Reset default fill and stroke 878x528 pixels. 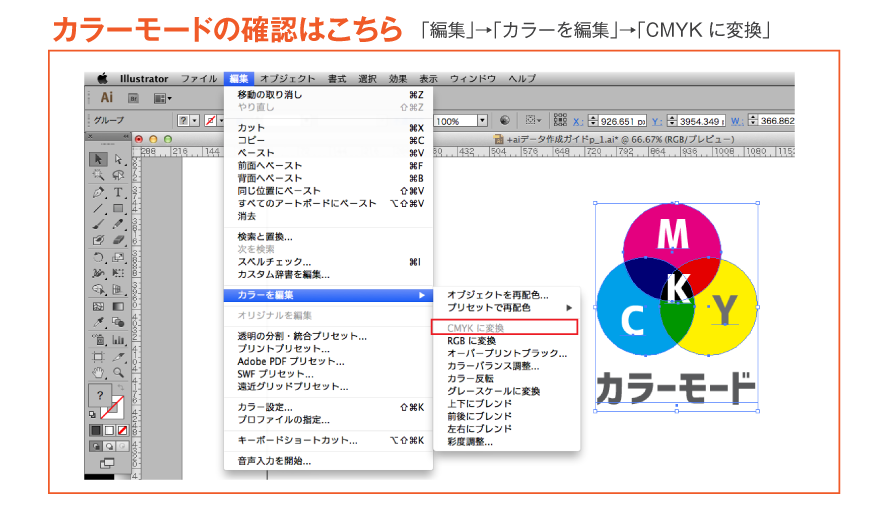pos(92,414)
